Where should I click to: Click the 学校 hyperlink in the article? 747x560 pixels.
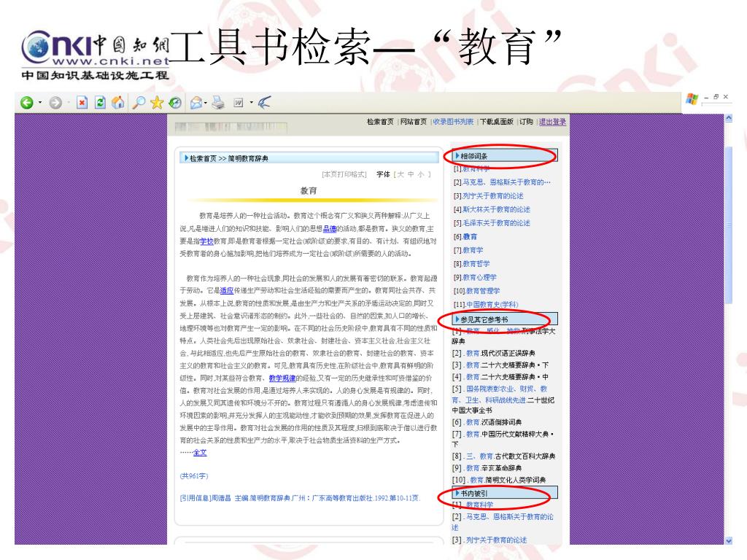(206, 241)
